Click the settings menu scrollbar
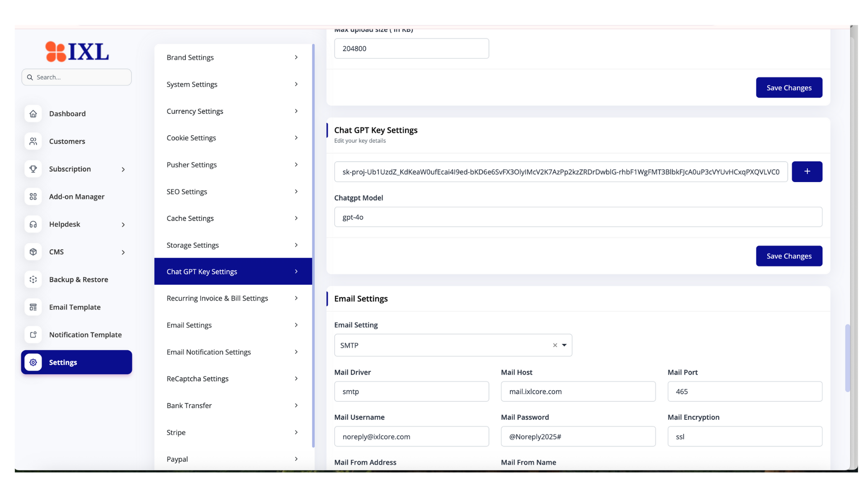Image resolution: width=868 pixels, height=488 pixels. tap(313, 246)
